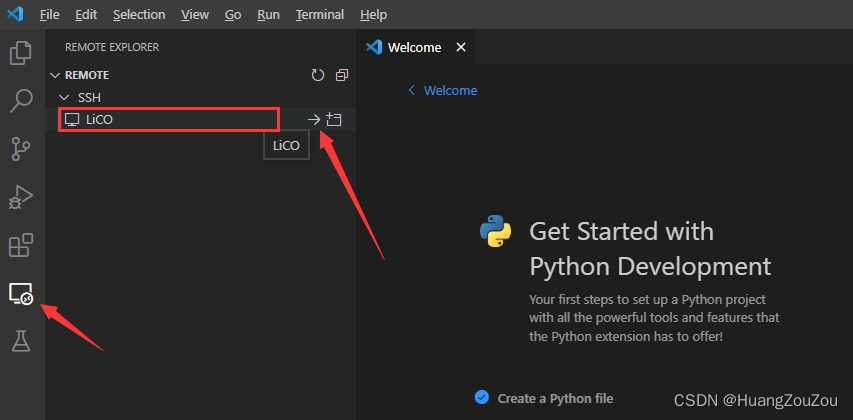
Task: Open the Terminal menu
Action: click(320, 15)
